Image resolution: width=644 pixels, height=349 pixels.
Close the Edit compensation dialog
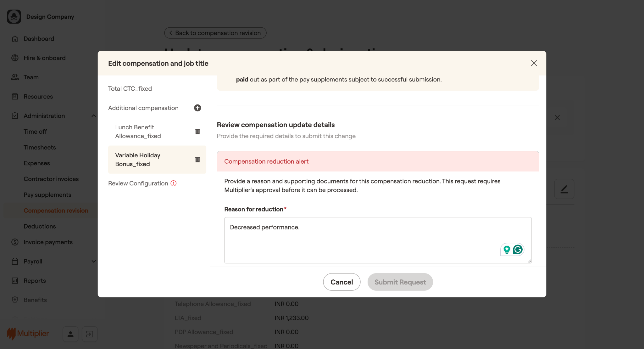click(534, 63)
